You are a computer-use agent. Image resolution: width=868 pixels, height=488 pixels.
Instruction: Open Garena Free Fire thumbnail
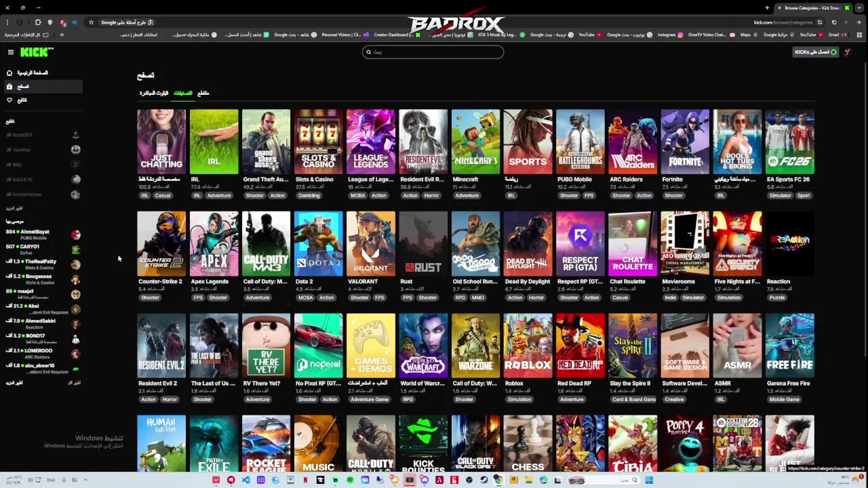(789, 346)
